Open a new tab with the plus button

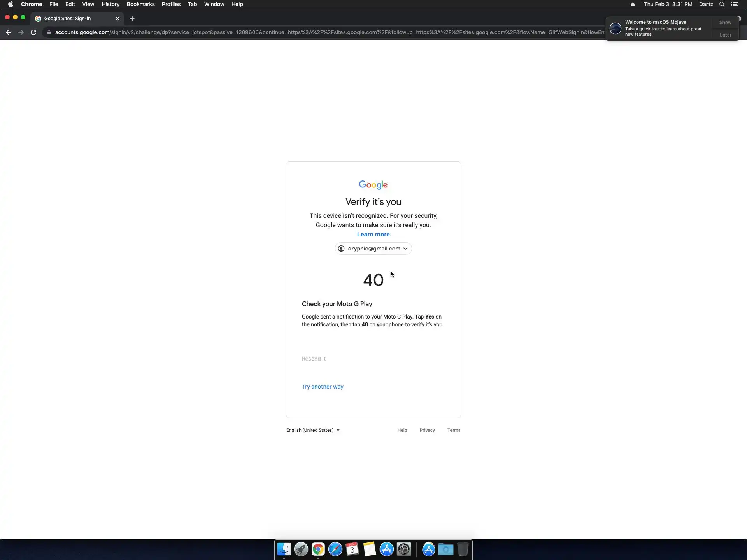(x=132, y=19)
